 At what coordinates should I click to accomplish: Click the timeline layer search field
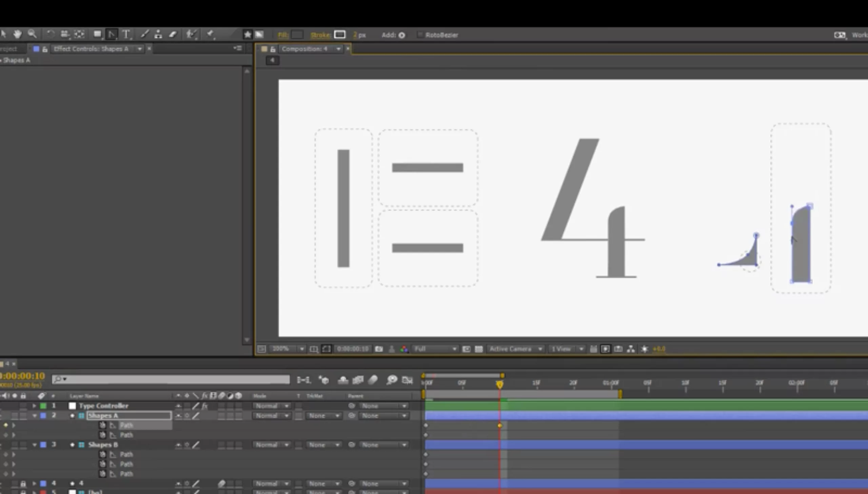[171, 379]
